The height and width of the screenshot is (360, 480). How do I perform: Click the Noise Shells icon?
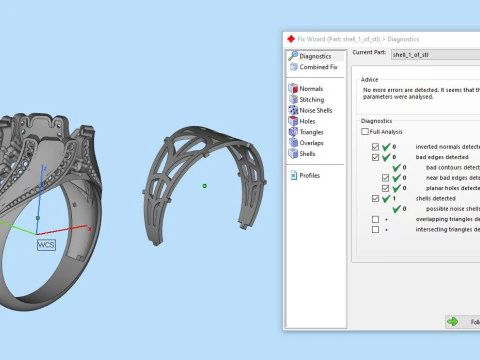(293, 110)
